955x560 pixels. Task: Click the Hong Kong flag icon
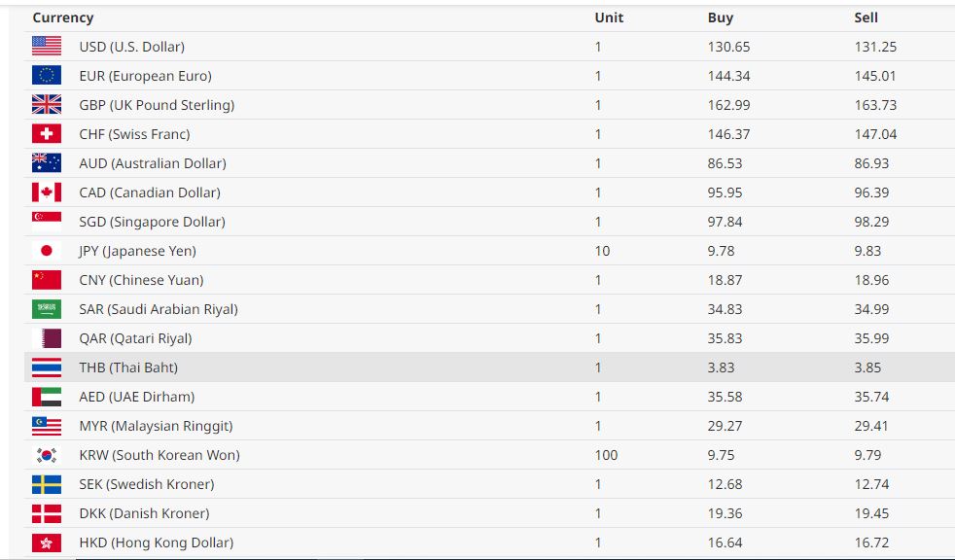tap(46, 542)
